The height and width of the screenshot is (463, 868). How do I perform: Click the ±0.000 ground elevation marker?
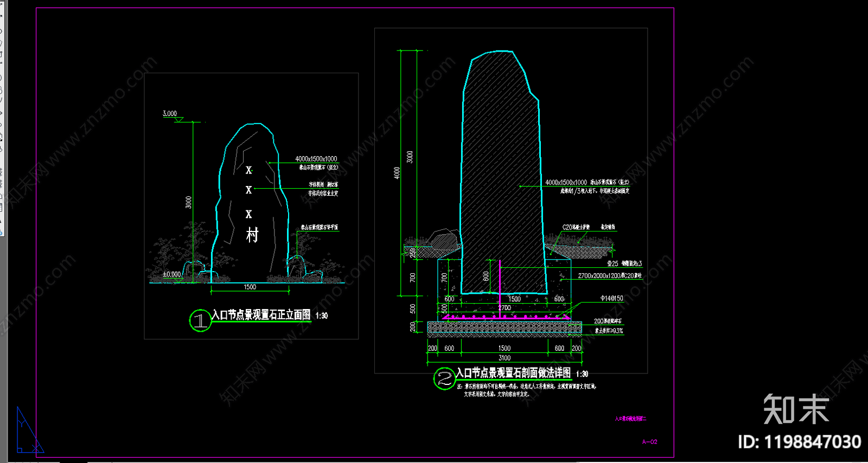pos(173,274)
